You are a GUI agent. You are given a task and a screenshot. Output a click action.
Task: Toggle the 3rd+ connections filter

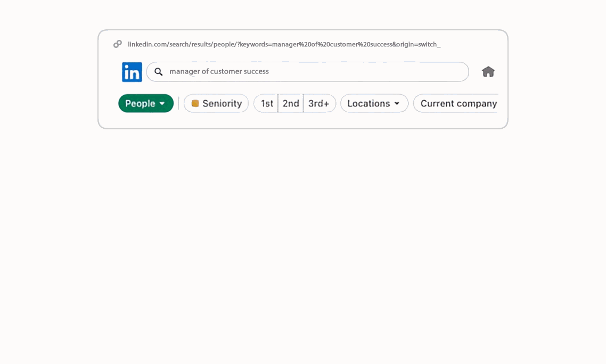319,103
